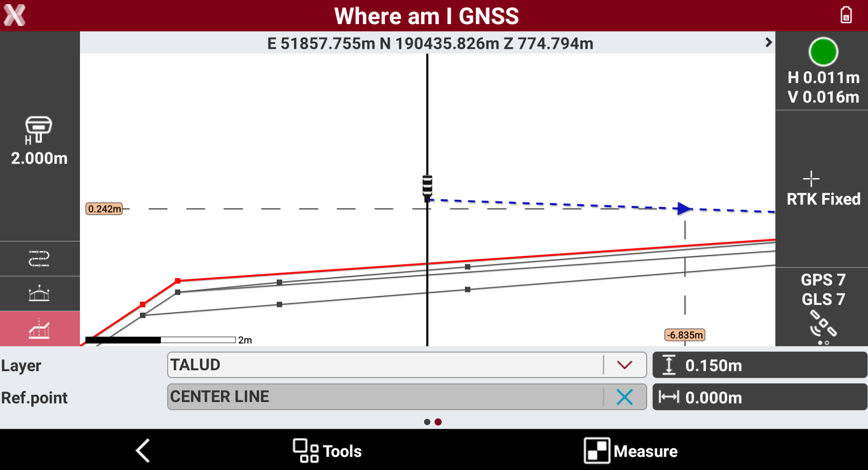View GPS 7 GLS 7 satellite count
Image resolution: width=868 pixels, height=470 pixels.
(823, 289)
